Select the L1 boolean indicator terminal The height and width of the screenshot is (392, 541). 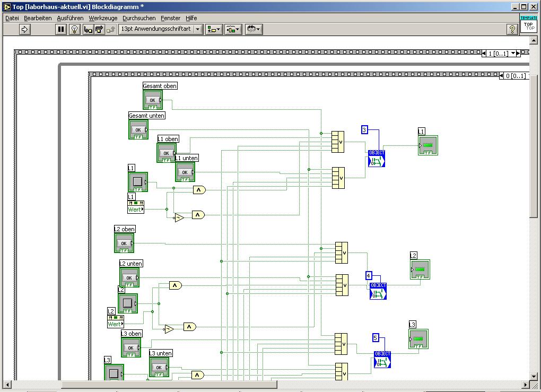pyautogui.click(x=427, y=145)
